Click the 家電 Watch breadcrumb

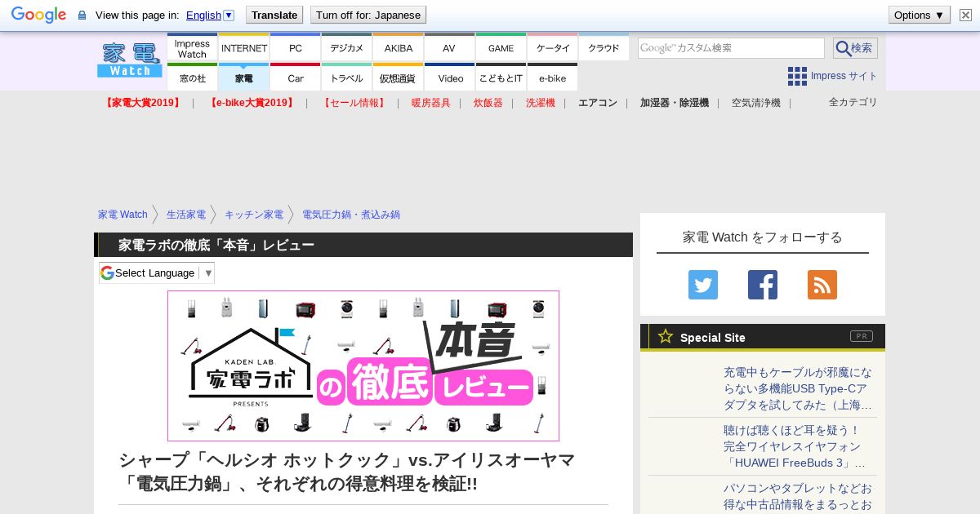point(122,215)
